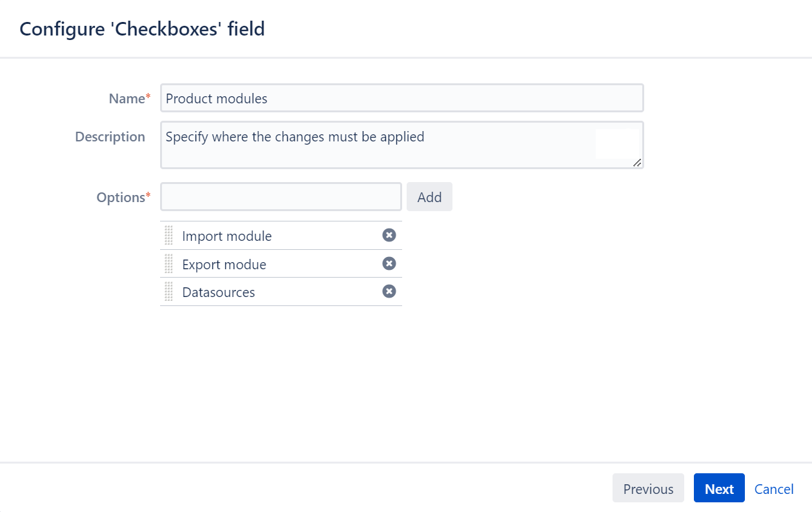This screenshot has height=512, width=812.
Task: Click the Description textarea resize grip
Action: click(x=637, y=163)
